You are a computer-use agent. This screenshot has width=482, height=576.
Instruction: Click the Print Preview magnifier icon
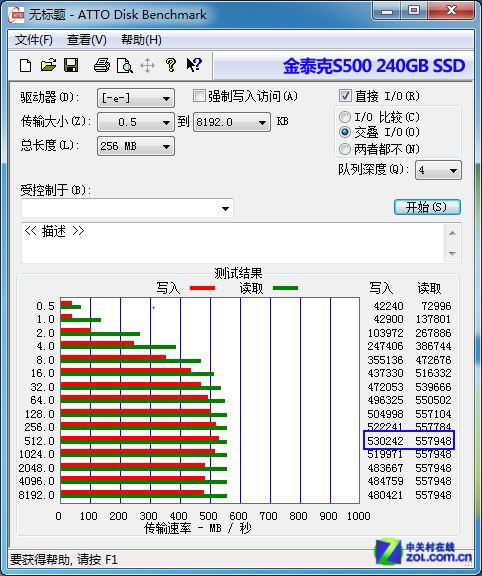coord(125,66)
